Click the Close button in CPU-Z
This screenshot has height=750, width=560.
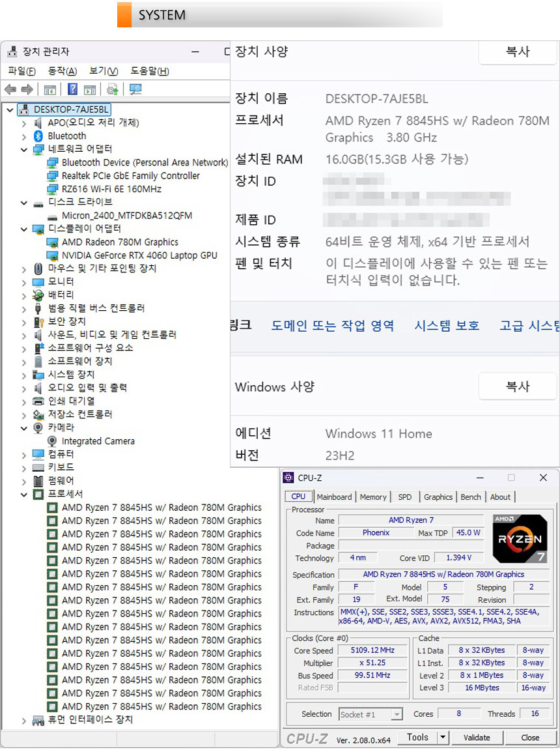coord(531,737)
